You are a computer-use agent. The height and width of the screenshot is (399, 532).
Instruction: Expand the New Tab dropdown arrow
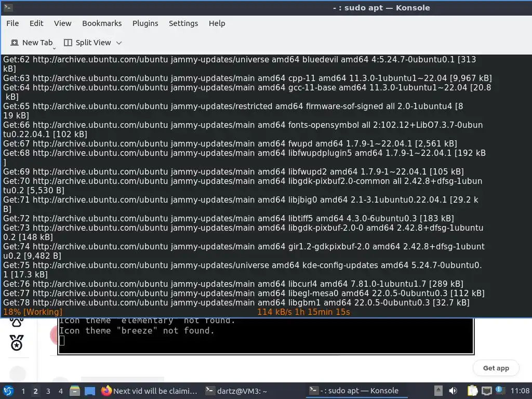click(54, 48)
